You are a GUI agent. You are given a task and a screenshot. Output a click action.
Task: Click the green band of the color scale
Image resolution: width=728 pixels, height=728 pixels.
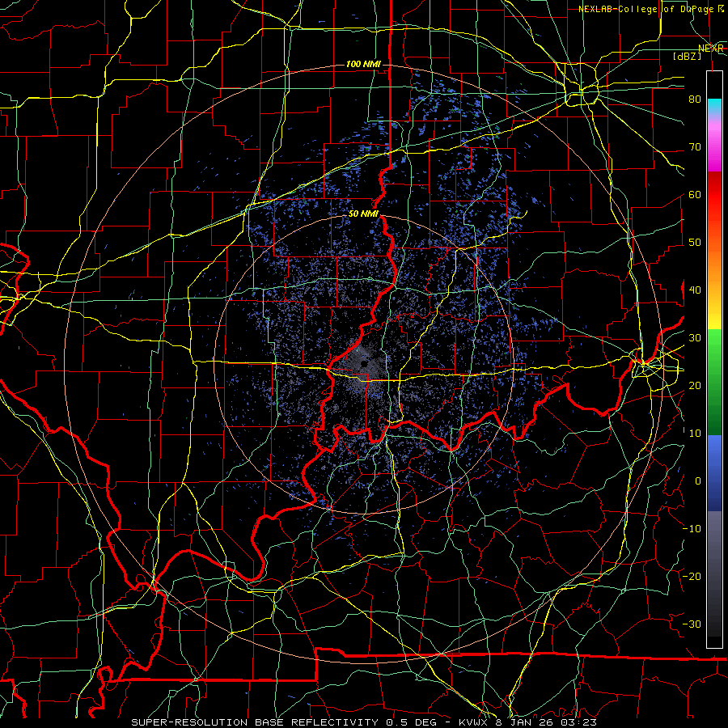[714, 382]
